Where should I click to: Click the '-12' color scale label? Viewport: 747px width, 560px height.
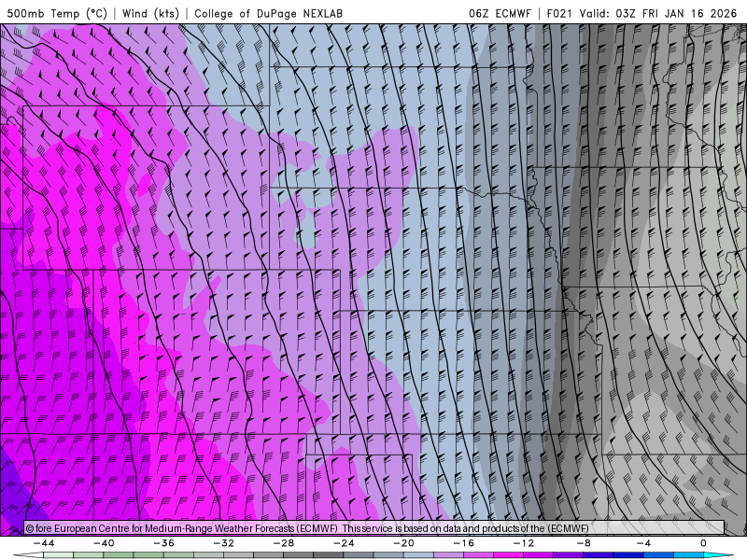(x=524, y=543)
